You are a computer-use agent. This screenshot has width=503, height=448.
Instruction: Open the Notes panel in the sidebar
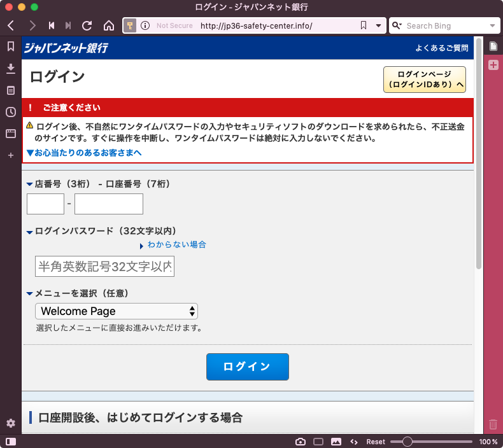pos(11,90)
